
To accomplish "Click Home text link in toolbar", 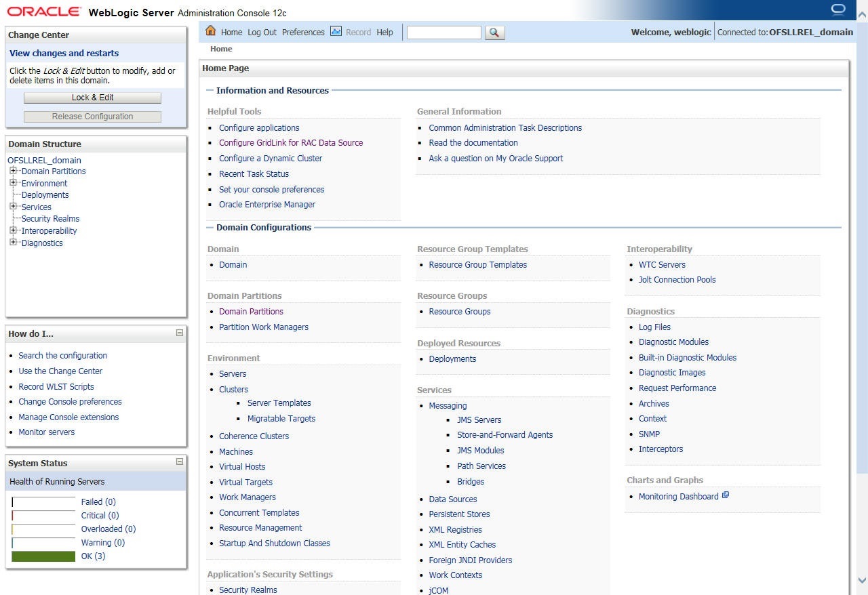I will click(x=231, y=33).
